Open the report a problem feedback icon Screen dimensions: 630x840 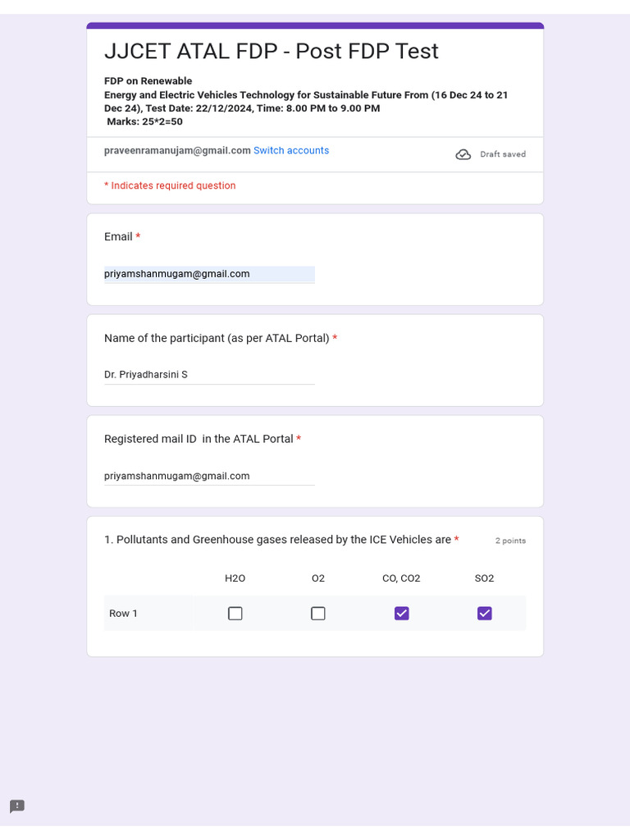(17, 806)
